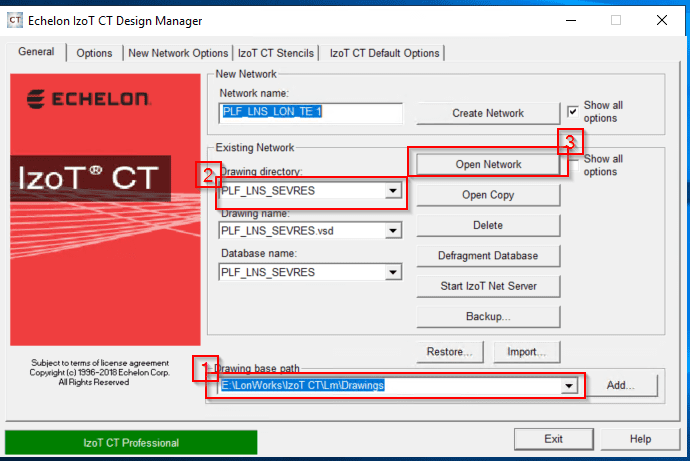Switch to the Options tab
This screenshot has height=461, width=690.
click(94, 53)
